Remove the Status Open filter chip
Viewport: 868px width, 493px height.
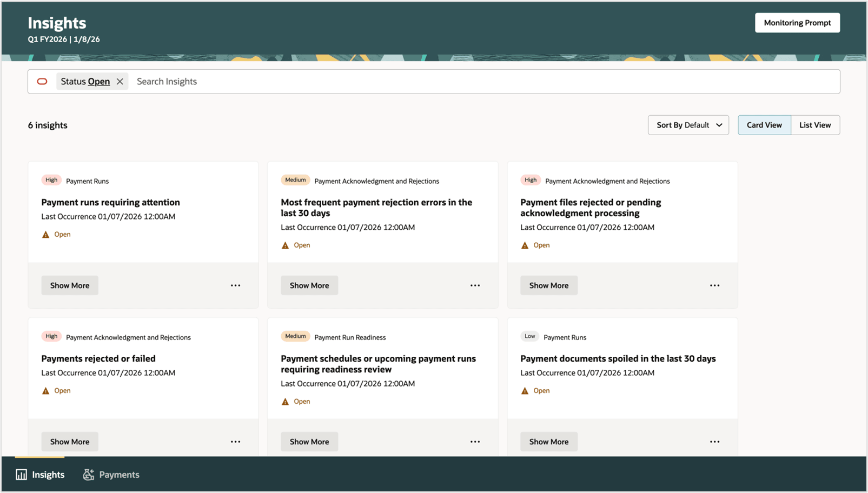120,81
